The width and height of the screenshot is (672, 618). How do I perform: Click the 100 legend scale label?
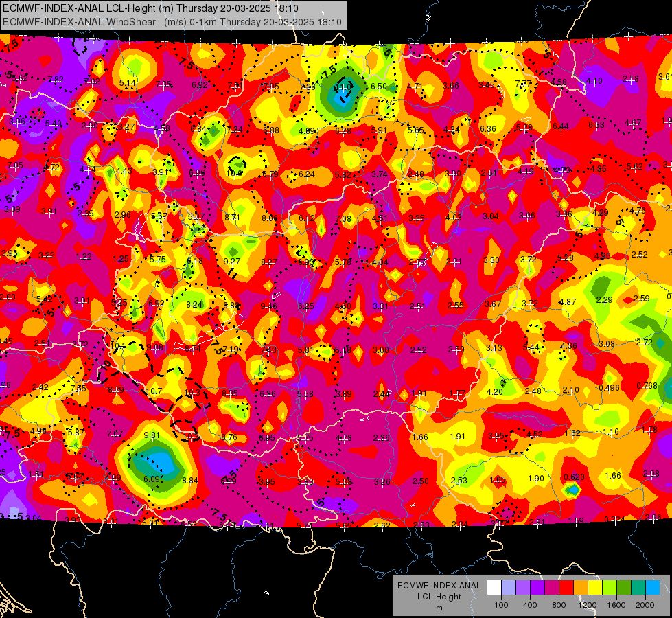coord(501,605)
